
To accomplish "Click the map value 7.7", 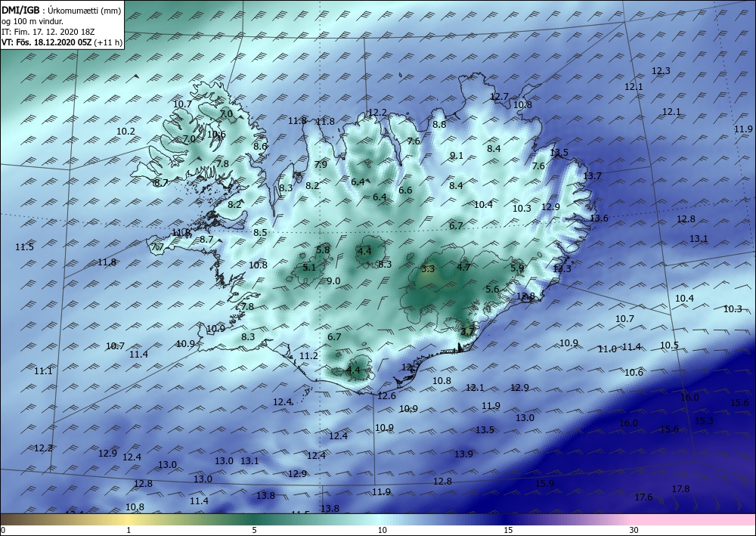I will point(158,247).
